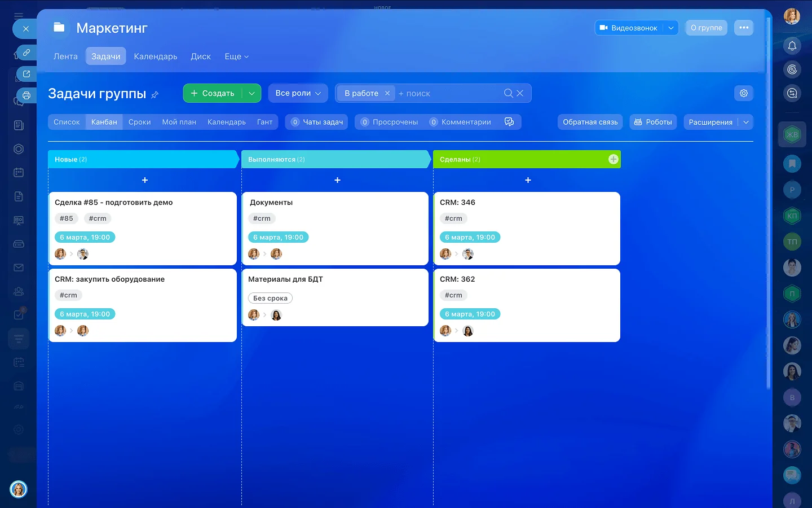Open the Роботы settings

click(653, 122)
